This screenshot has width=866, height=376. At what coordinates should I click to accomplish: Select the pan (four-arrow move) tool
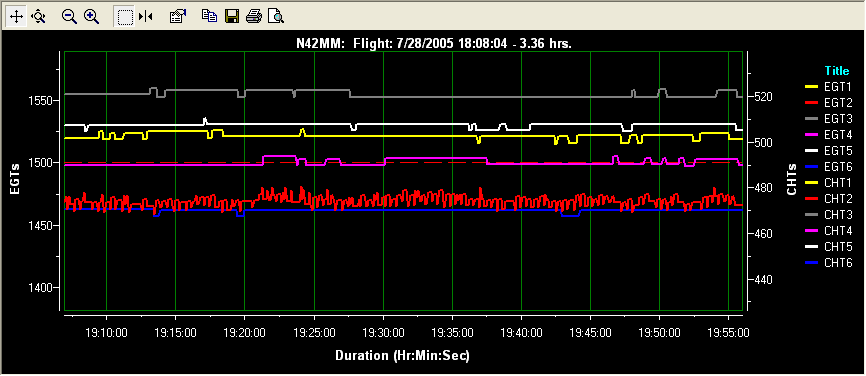pyautogui.click(x=17, y=17)
